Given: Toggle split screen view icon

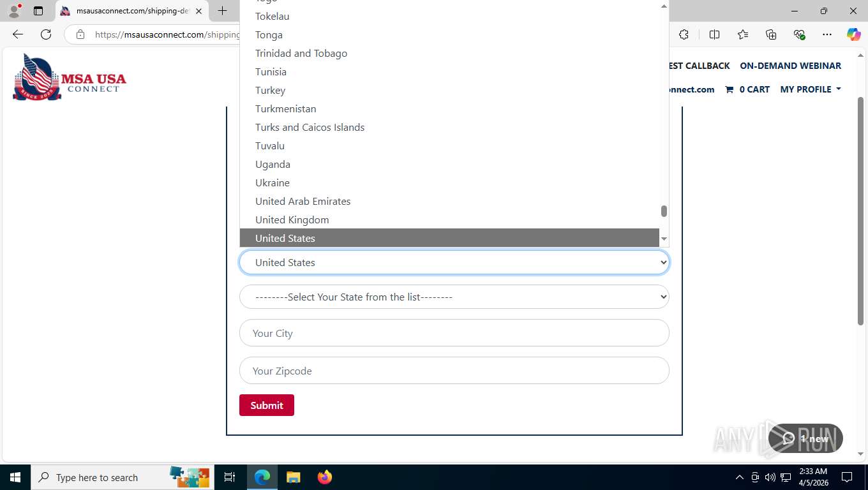Looking at the screenshot, I should tap(714, 34).
